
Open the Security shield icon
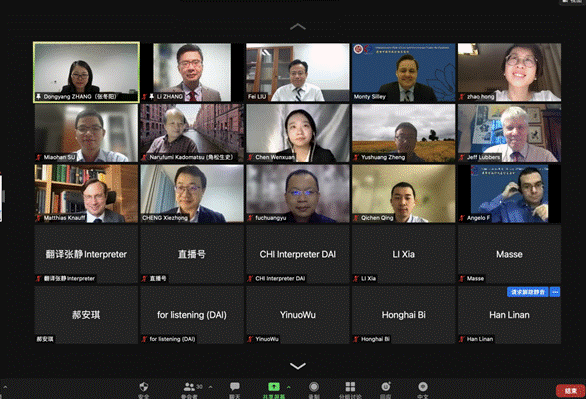pos(144,387)
